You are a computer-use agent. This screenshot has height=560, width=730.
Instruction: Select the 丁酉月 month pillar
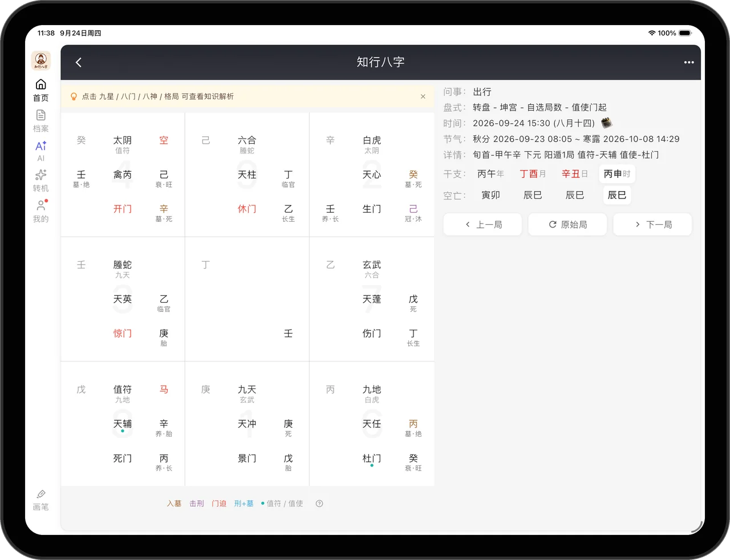533,174
